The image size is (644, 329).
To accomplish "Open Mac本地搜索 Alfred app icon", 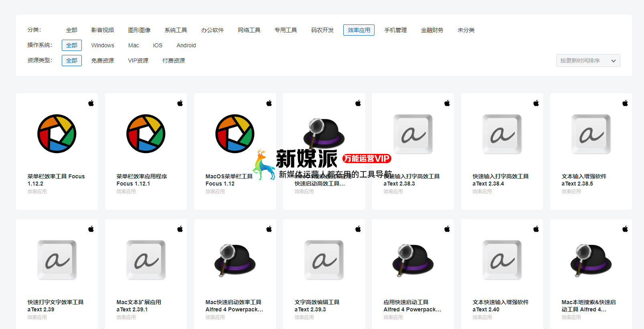I will (x=591, y=260).
